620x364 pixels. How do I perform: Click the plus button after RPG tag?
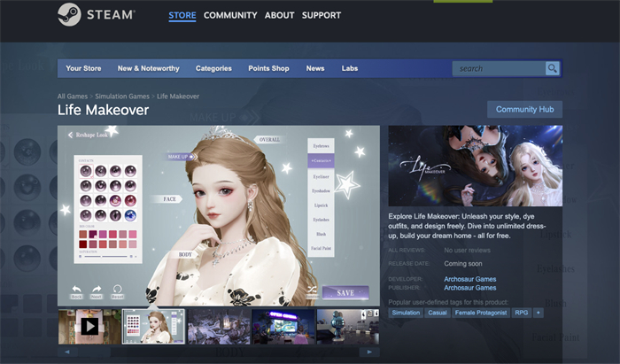click(x=539, y=313)
